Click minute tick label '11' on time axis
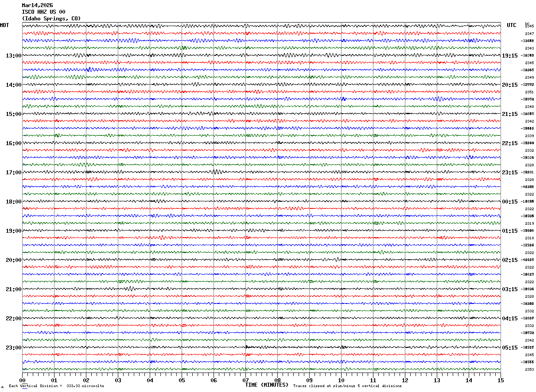 pos(373,380)
